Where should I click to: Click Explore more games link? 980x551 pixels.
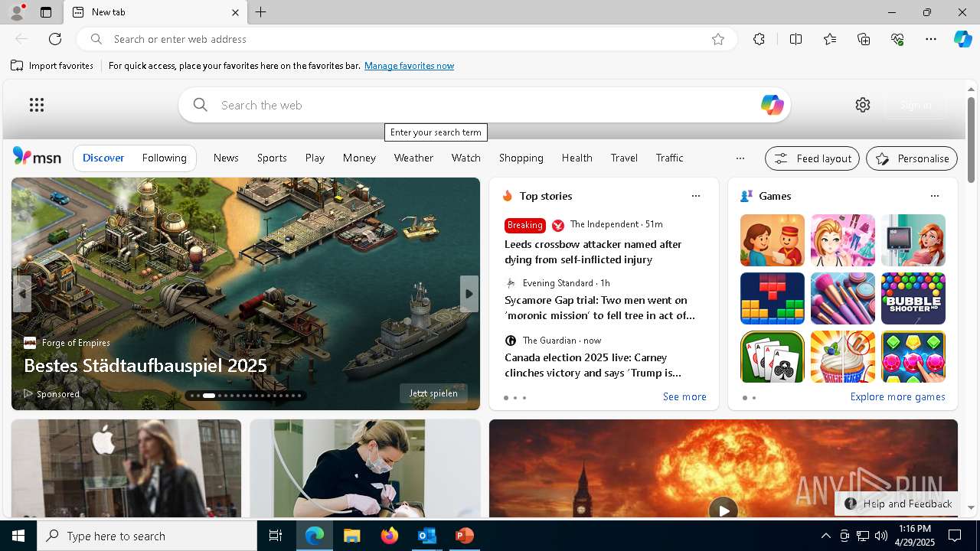[897, 396]
